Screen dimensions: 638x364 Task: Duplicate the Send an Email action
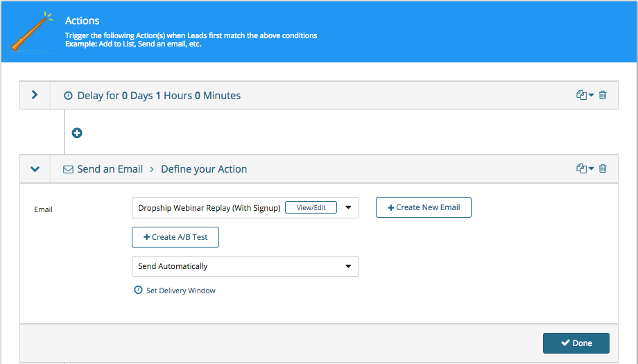581,168
